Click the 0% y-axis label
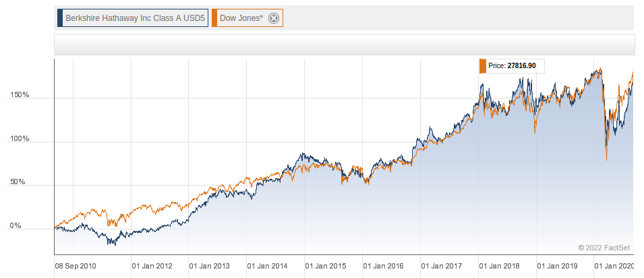The width and height of the screenshot is (644, 278). [16, 226]
